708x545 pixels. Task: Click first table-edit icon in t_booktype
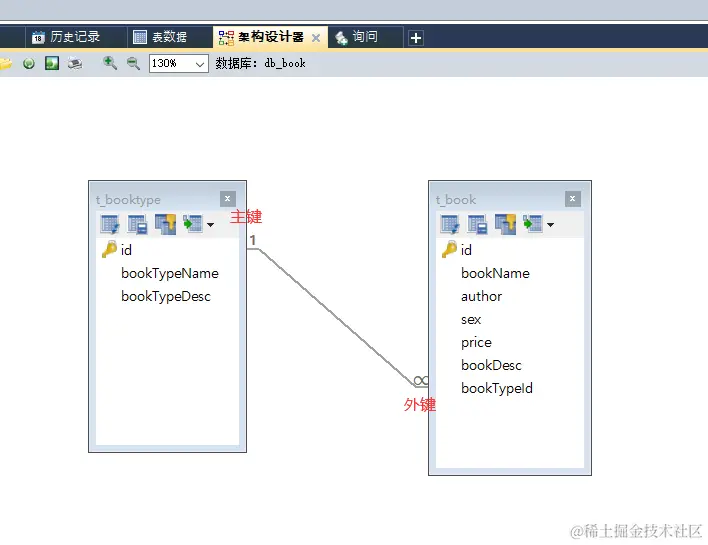pos(110,224)
